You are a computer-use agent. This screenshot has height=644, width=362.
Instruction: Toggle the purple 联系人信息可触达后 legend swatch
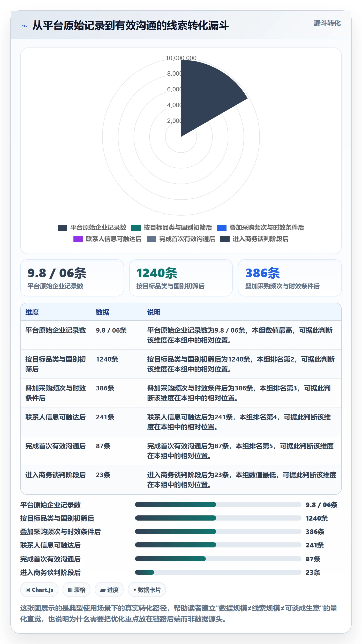coord(78,239)
